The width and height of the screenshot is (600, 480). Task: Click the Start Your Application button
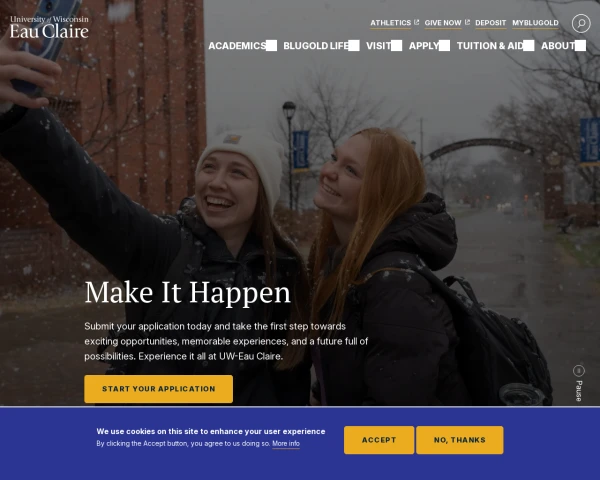[x=158, y=389]
